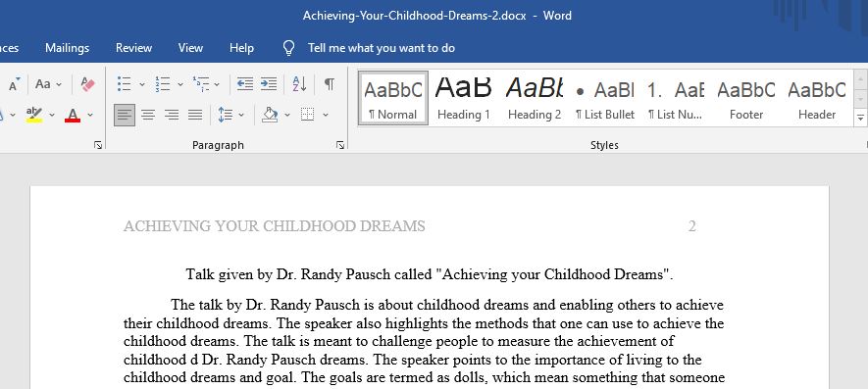
Task: Click header text ACHIEVING YOUR CHILDHOOD DREAMS
Action: 274,226
